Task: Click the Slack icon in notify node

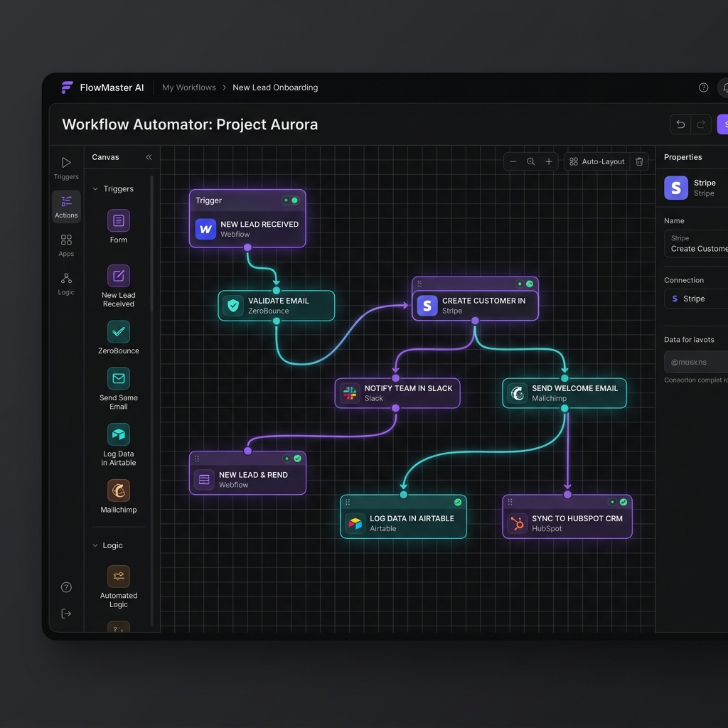Action: [350, 393]
